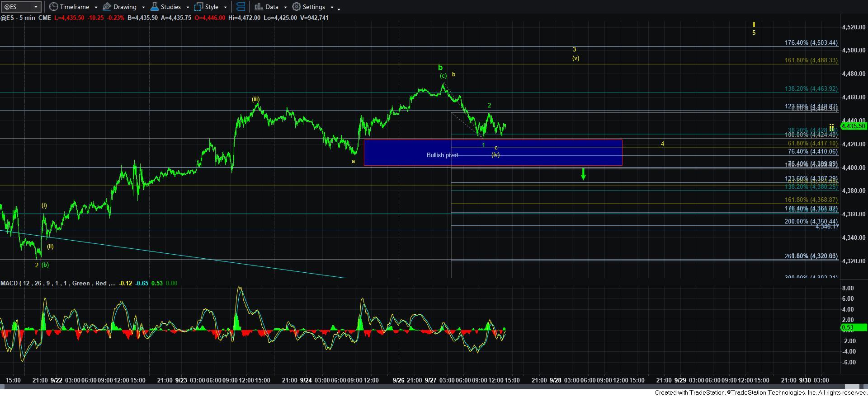Select the MACD value tag 0.53
868x396 pixels.
coord(854,327)
